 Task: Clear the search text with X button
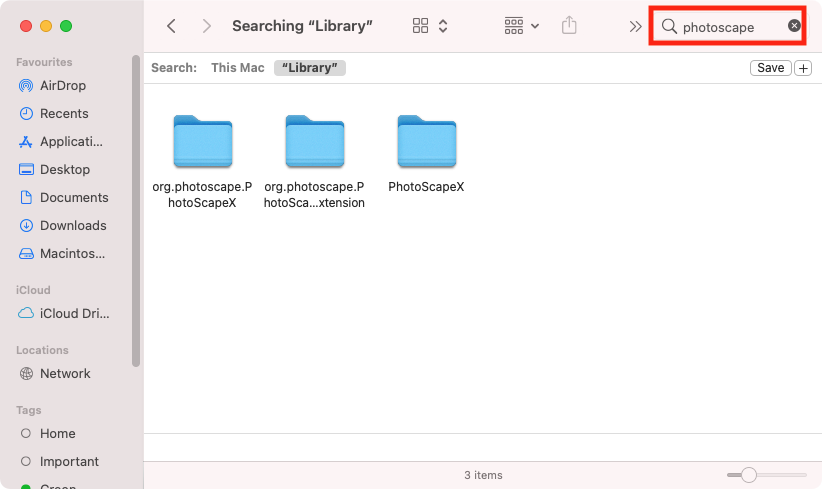point(794,25)
